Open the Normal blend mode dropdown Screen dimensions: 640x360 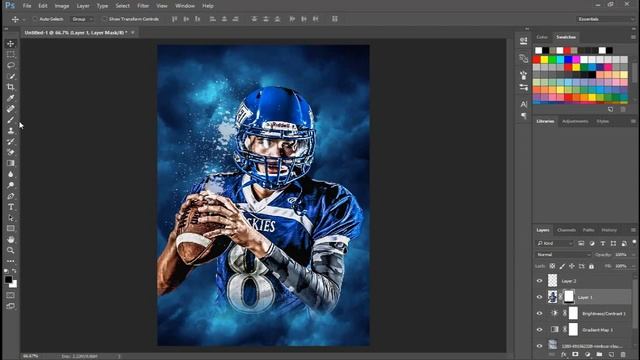click(x=563, y=255)
